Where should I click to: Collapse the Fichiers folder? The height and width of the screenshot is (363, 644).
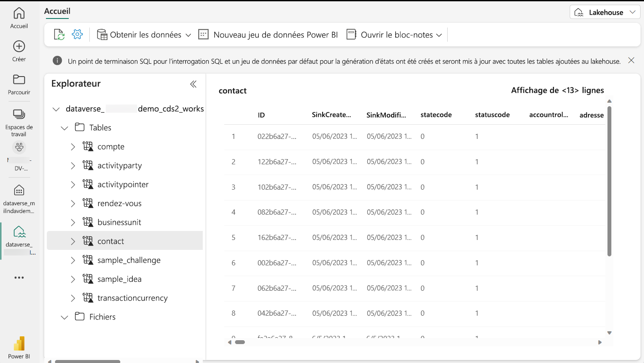click(x=64, y=317)
